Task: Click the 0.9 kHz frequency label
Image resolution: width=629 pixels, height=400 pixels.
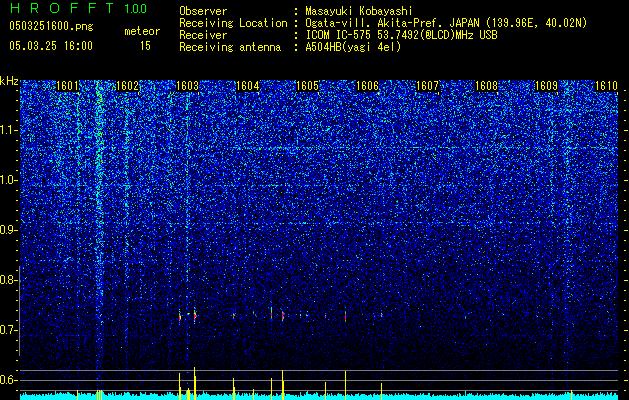Action: tap(9, 230)
